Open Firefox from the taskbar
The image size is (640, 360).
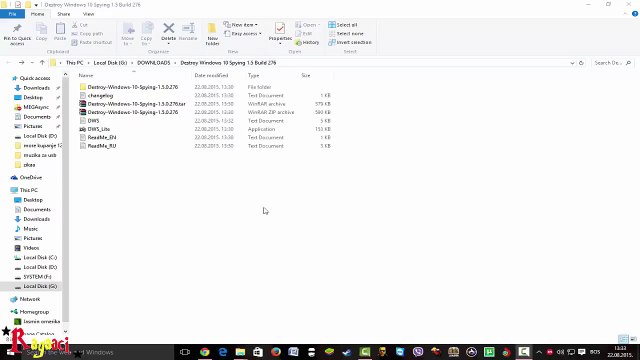point(276,352)
